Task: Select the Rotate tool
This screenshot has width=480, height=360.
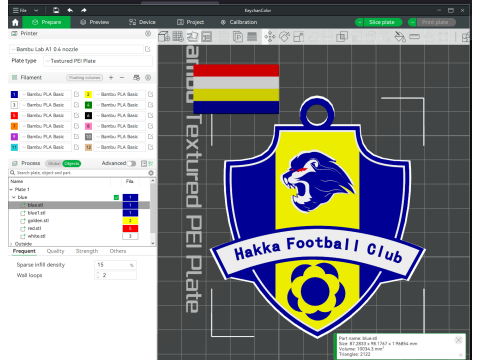Action: tap(284, 36)
